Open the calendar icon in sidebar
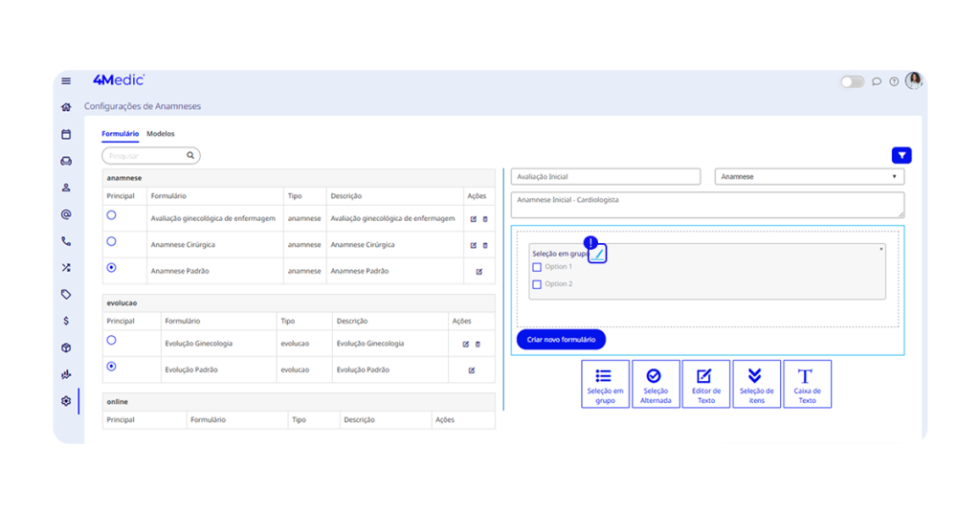 (x=66, y=135)
